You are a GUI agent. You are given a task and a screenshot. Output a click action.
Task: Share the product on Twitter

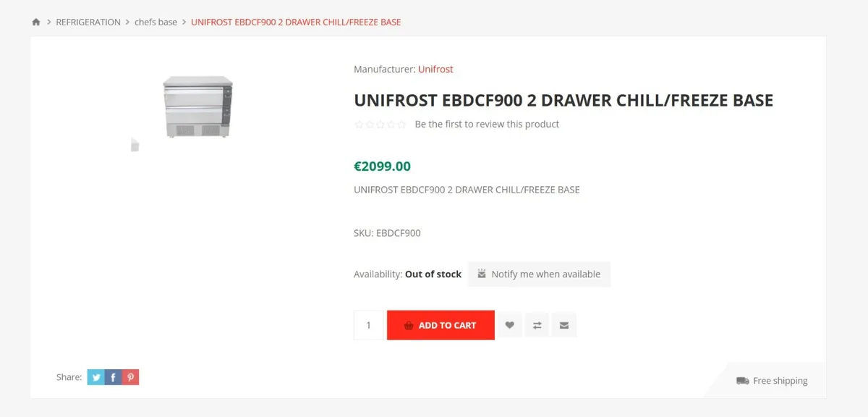click(95, 376)
